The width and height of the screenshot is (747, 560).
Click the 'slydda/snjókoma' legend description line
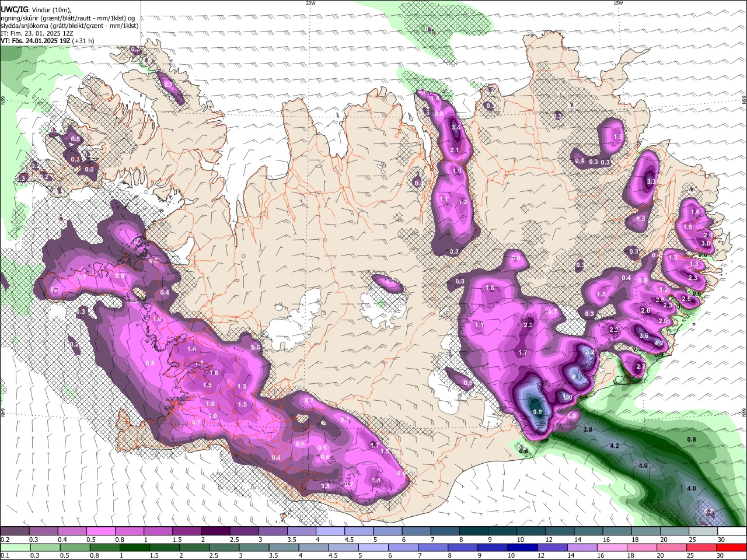click(x=69, y=26)
